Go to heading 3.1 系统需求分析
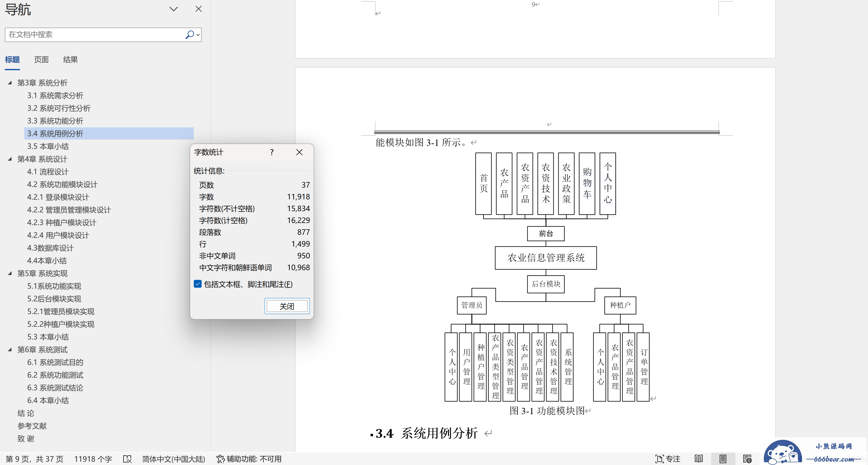Screen dimensions: 868x465 pyautogui.click(x=55, y=96)
